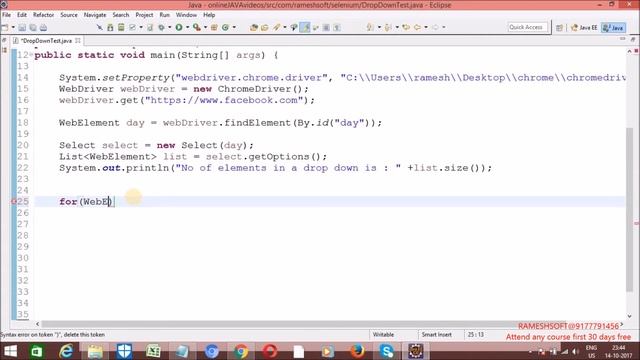Image resolution: width=640 pixels, height=360 pixels.
Task: Click the Writable status bar entry
Action: click(383, 334)
